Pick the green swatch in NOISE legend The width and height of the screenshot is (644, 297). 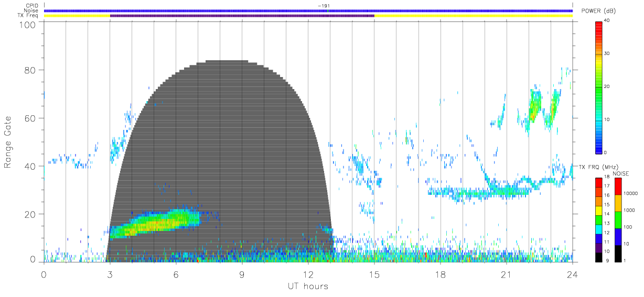(618, 219)
